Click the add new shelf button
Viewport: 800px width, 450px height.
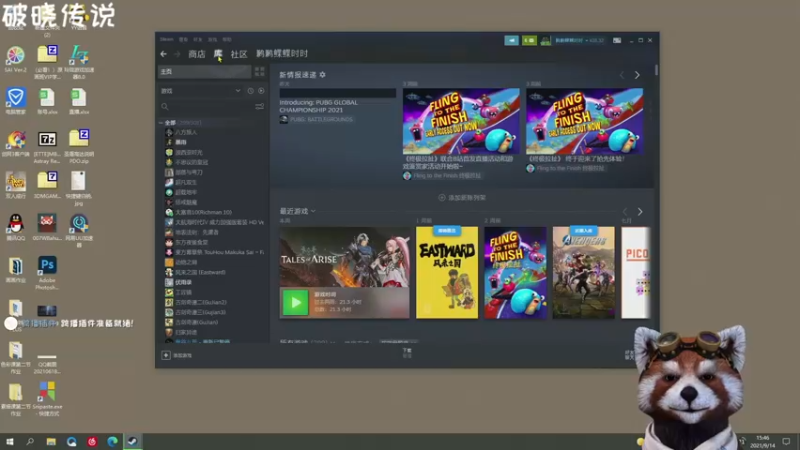462,197
